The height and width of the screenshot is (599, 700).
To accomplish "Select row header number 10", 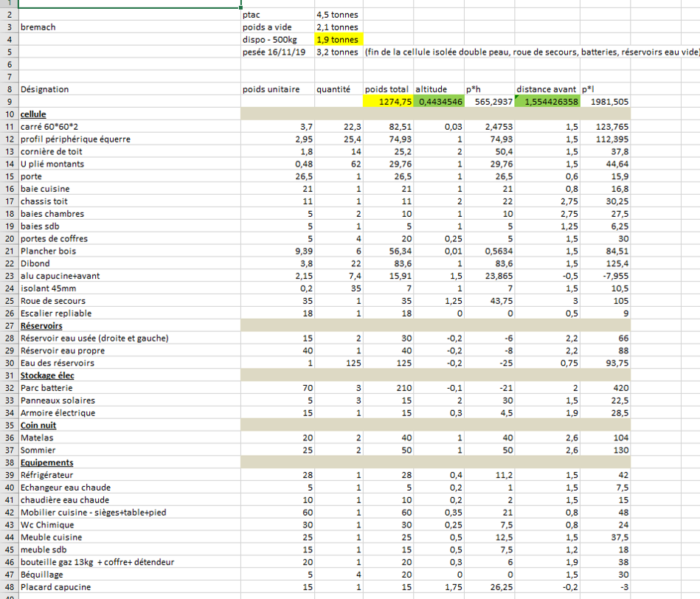I will [9, 114].
